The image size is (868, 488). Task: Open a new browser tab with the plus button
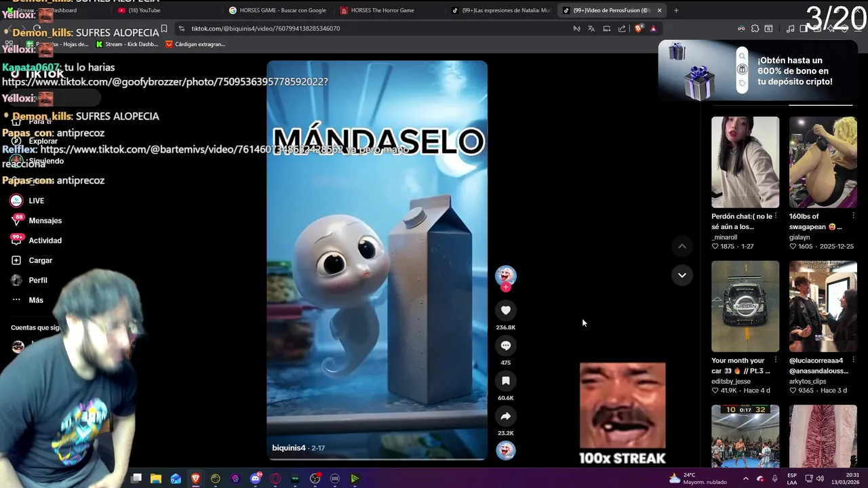tap(676, 10)
